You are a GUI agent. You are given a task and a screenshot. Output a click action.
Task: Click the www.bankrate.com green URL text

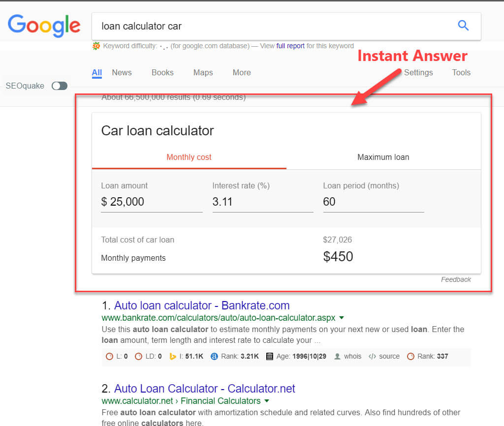(x=219, y=318)
